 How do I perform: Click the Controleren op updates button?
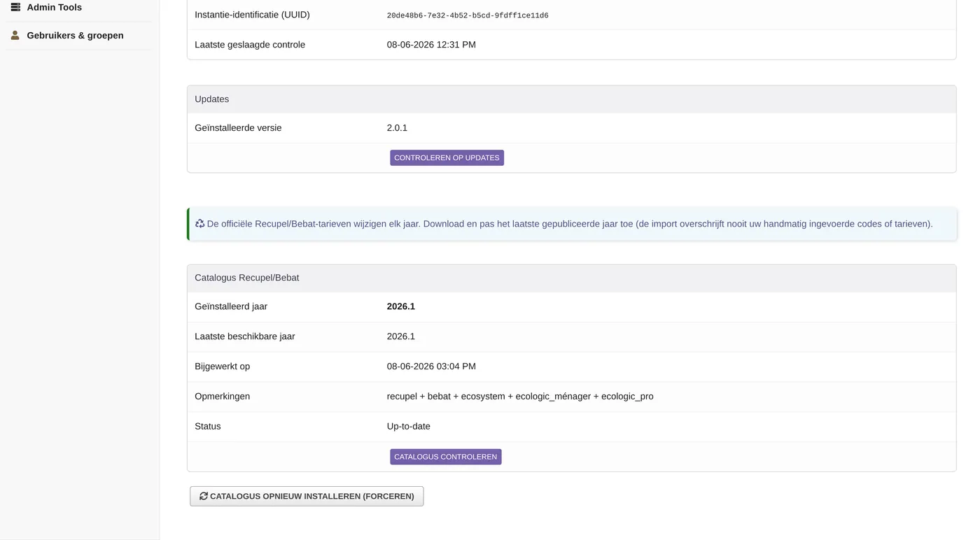[447, 158]
